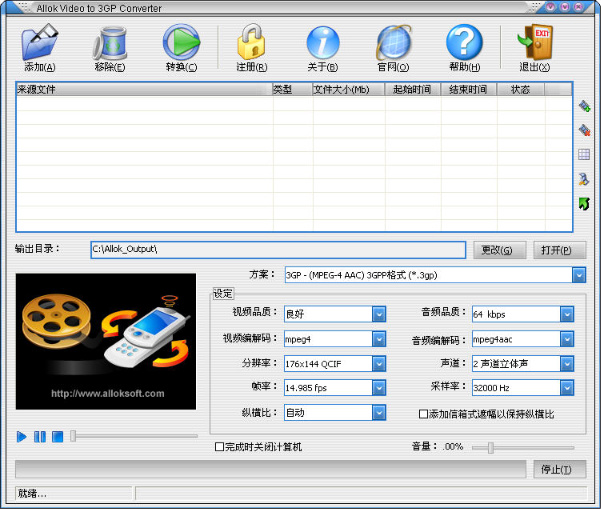Image resolution: width=601 pixels, height=509 pixels.
Task: Click the 起始时间 column header
Action: pyautogui.click(x=412, y=89)
